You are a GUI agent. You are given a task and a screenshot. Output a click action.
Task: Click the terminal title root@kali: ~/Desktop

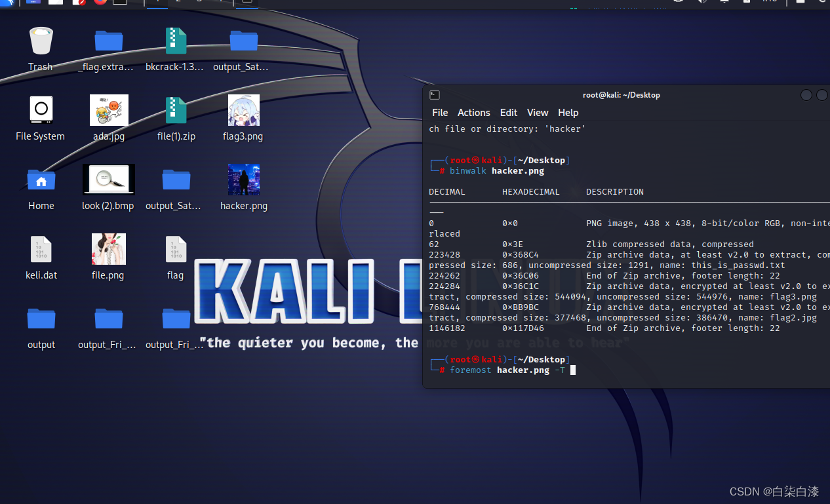[621, 95]
